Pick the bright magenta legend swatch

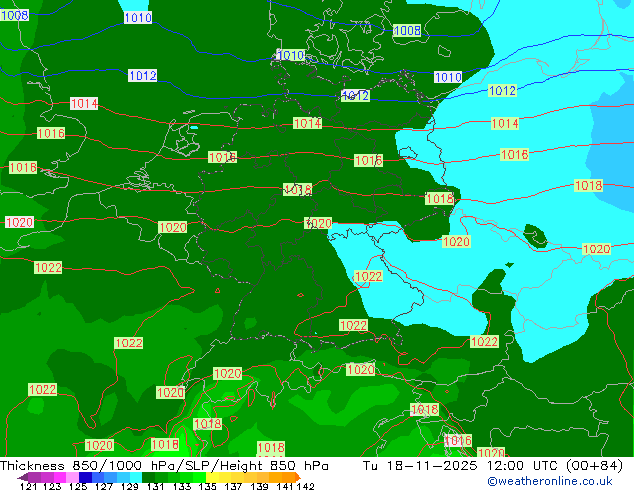coord(59,477)
